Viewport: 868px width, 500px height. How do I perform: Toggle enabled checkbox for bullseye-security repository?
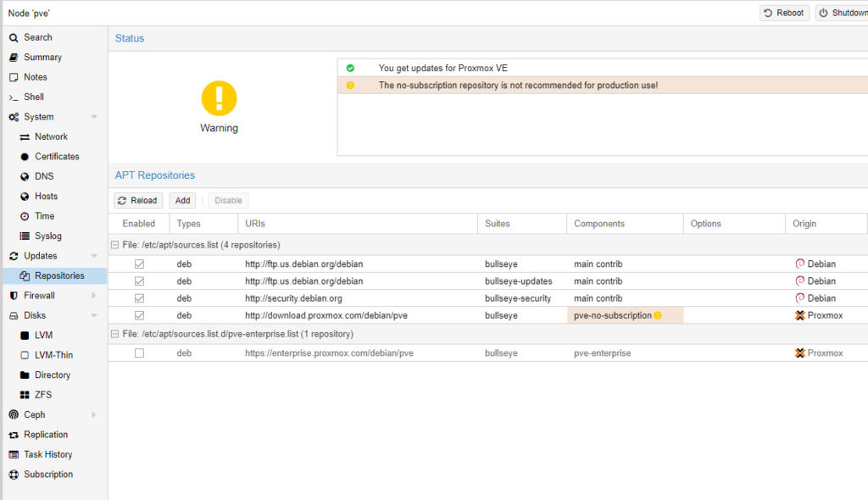140,298
